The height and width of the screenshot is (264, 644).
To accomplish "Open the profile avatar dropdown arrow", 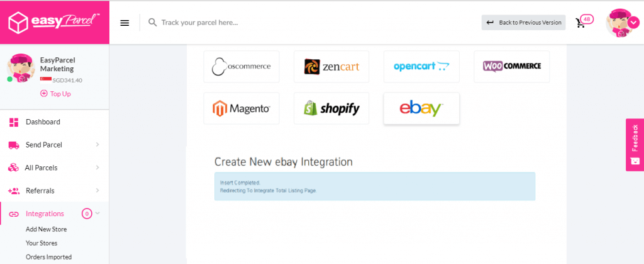I will (x=631, y=23).
